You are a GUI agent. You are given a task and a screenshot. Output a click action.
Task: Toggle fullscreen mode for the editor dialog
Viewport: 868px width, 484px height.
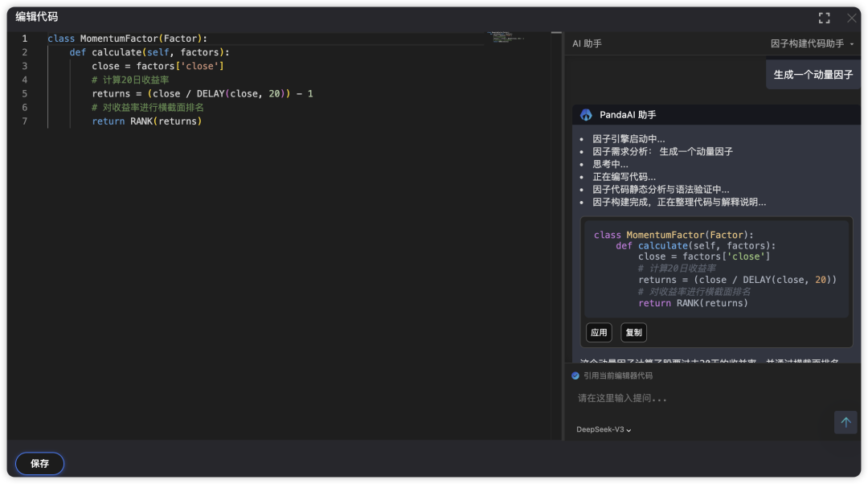tap(824, 18)
